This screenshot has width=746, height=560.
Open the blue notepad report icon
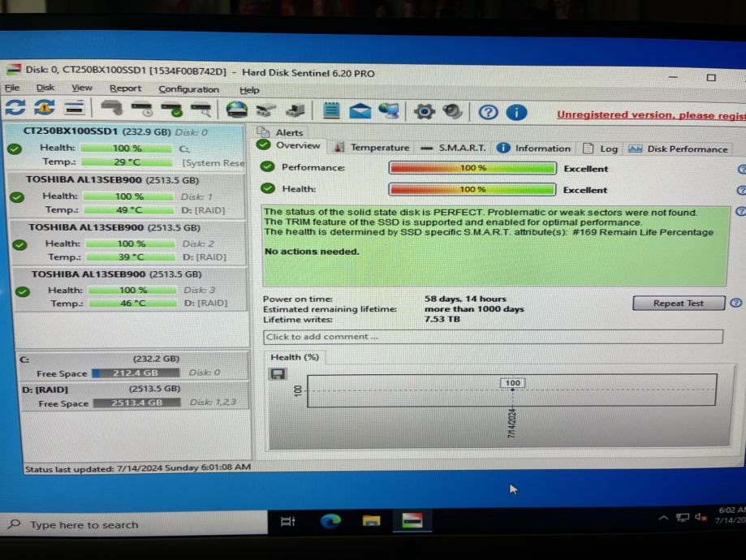pyautogui.click(x=331, y=111)
